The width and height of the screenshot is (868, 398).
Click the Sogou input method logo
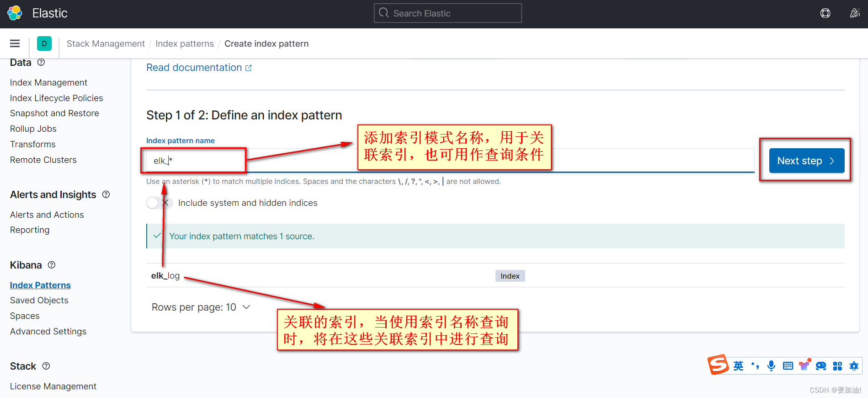coord(718,365)
